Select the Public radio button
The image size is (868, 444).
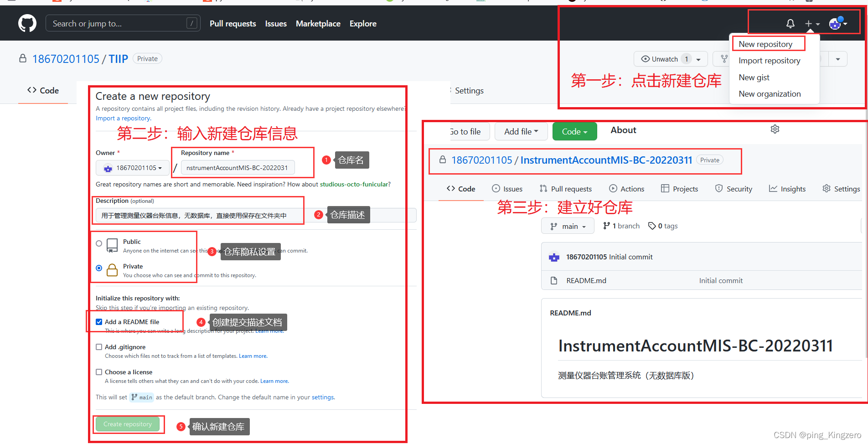click(x=99, y=243)
